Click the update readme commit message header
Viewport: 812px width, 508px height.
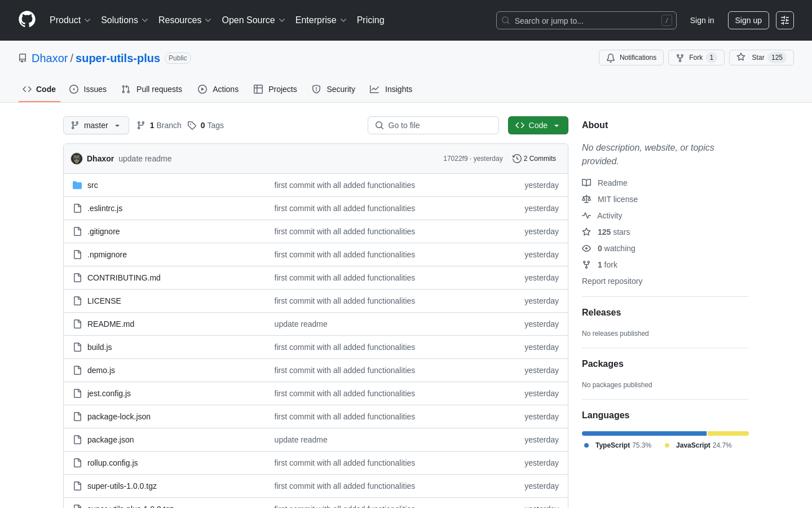pos(145,159)
